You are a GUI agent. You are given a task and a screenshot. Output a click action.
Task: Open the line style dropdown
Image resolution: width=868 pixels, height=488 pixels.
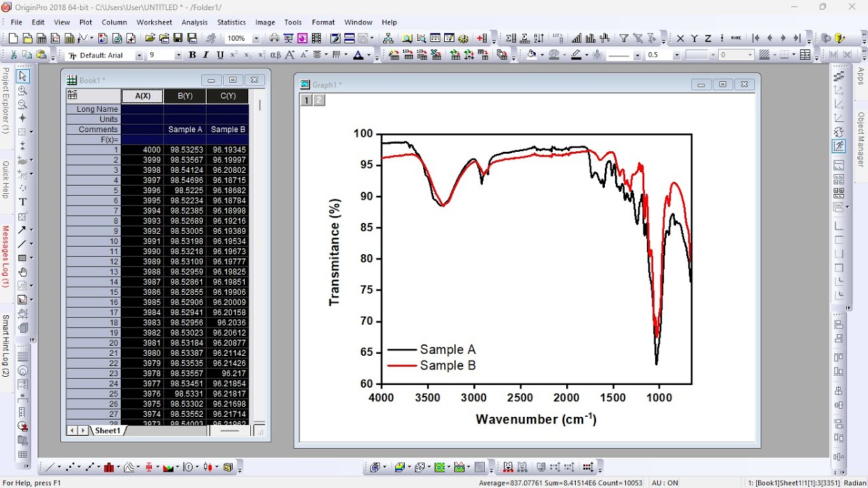click(x=637, y=56)
